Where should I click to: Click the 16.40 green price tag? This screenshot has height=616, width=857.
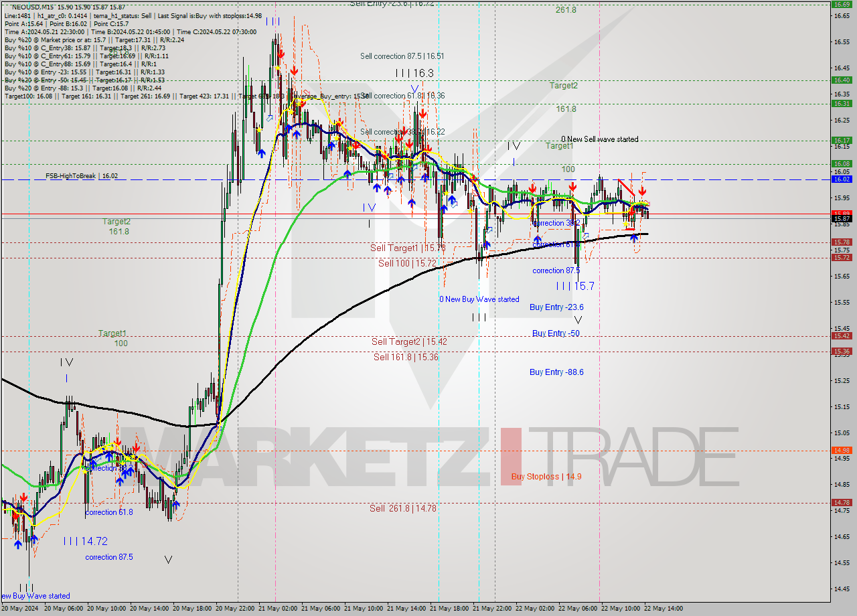[842, 80]
